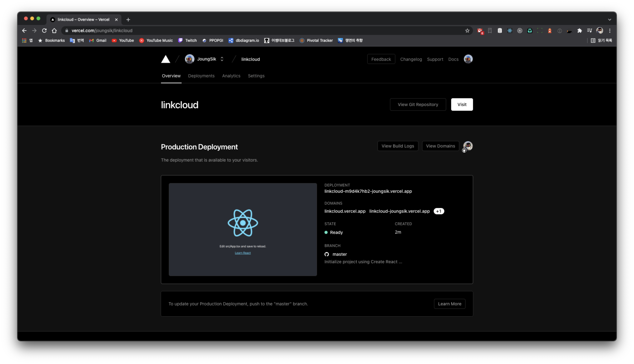This screenshot has width=634, height=364.
Task: Open the dbdiagram.io bookmark
Action: 244,41
